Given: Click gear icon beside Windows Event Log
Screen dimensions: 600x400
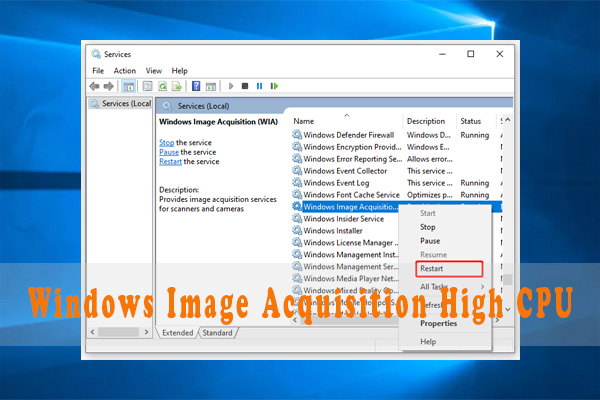Looking at the screenshot, I should [297, 183].
